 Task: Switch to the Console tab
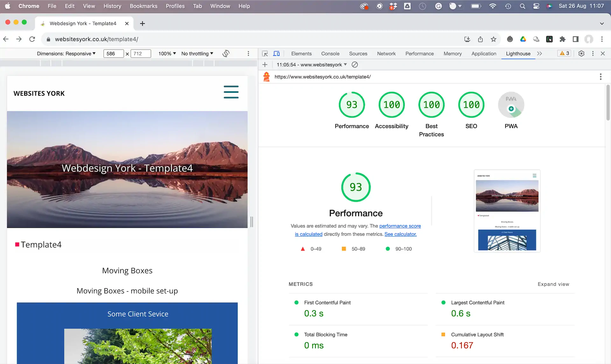click(x=330, y=53)
